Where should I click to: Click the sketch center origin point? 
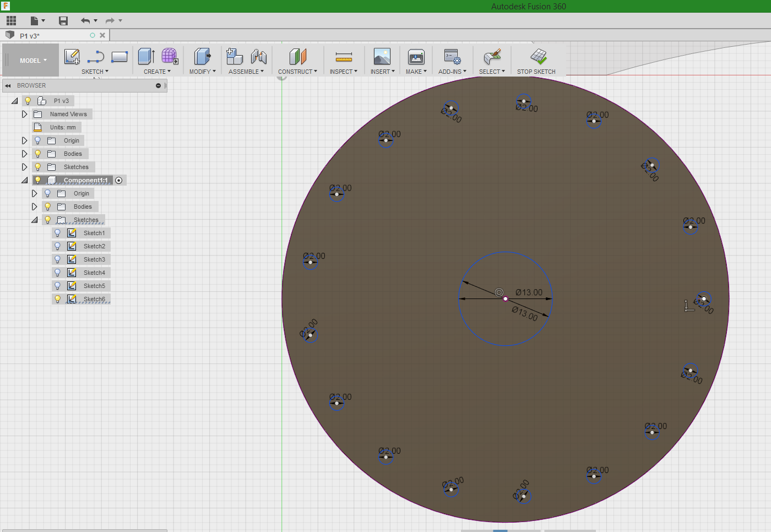click(506, 298)
